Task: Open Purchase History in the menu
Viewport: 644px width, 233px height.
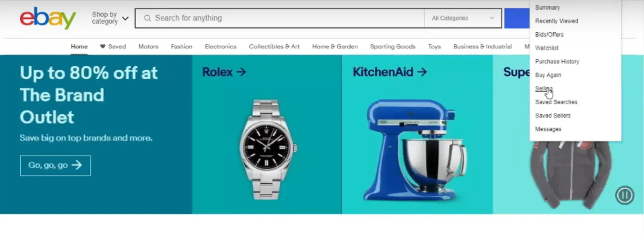Action: click(557, 61)
